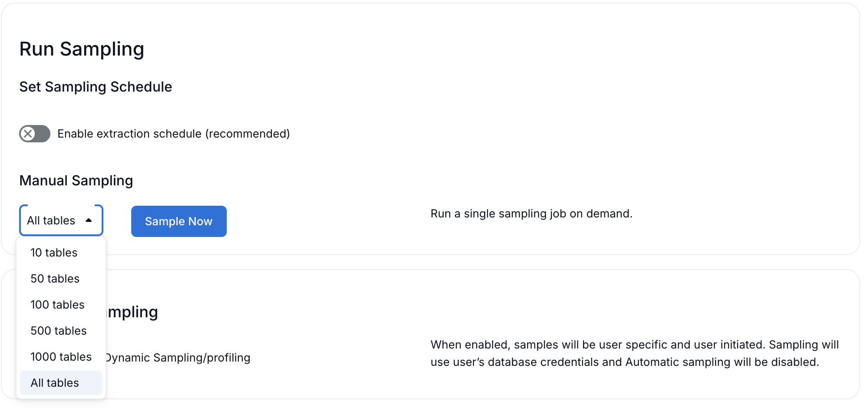Screen dimensions: 868x408
Task: Click the partially hidden 'mpling' section heading
Action: point(133,312)
